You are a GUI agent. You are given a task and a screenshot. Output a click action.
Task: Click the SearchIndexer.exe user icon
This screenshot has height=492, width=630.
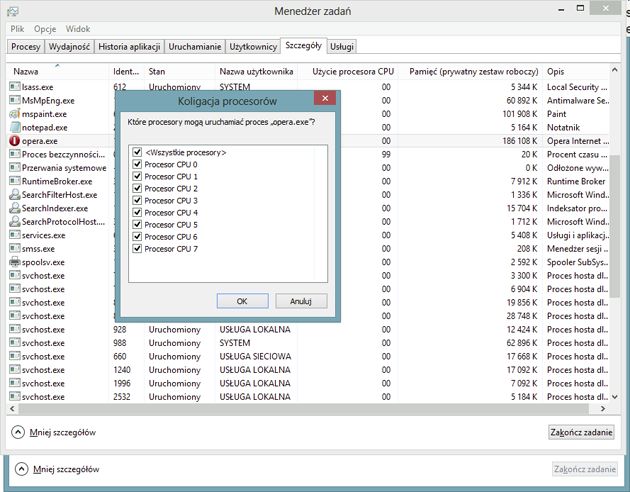(x=15, y=208)
